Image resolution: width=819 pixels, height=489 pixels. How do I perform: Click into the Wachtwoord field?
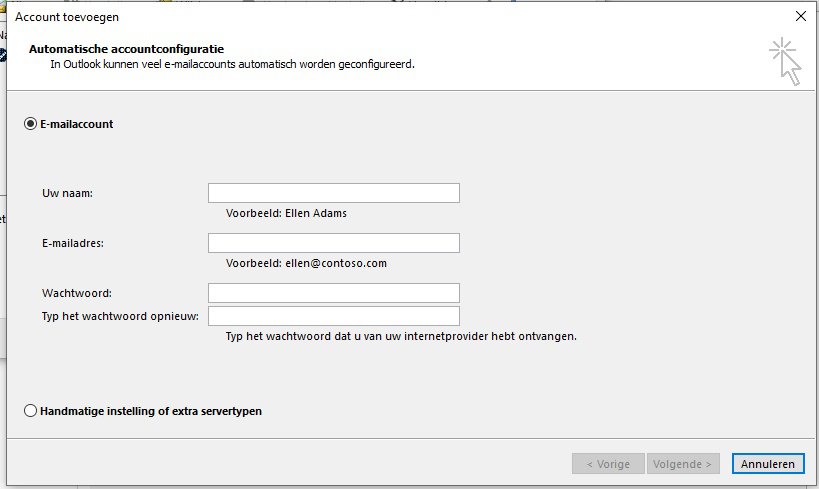click(333, 293)
